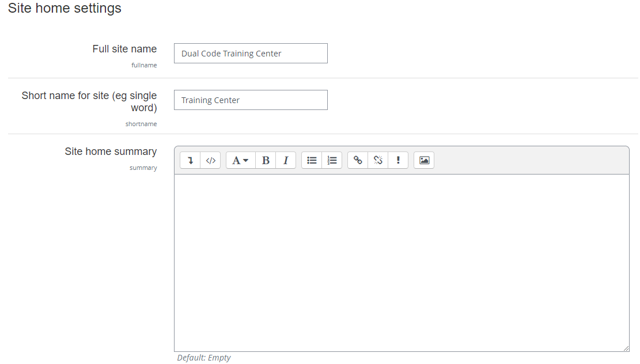This screenshot has height=364, width=640.
Task: Click the small 'summary' setting link
Action: [143, 168]
